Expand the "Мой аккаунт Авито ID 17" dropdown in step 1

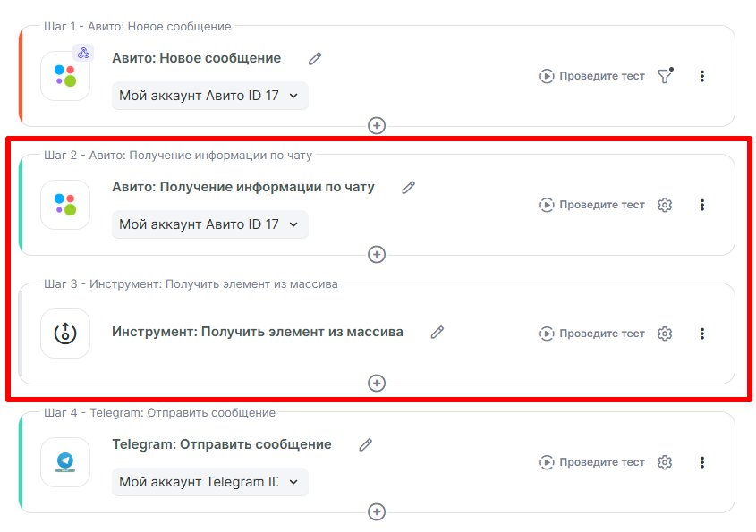pyautogui.click(x=209, y=96)
